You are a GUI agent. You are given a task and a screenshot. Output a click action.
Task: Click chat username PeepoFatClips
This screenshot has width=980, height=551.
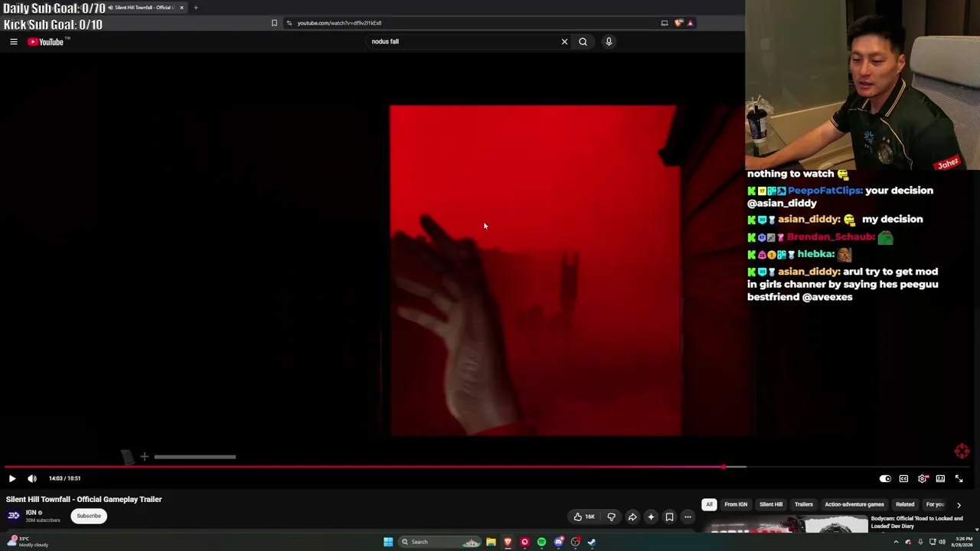[825, 191]
